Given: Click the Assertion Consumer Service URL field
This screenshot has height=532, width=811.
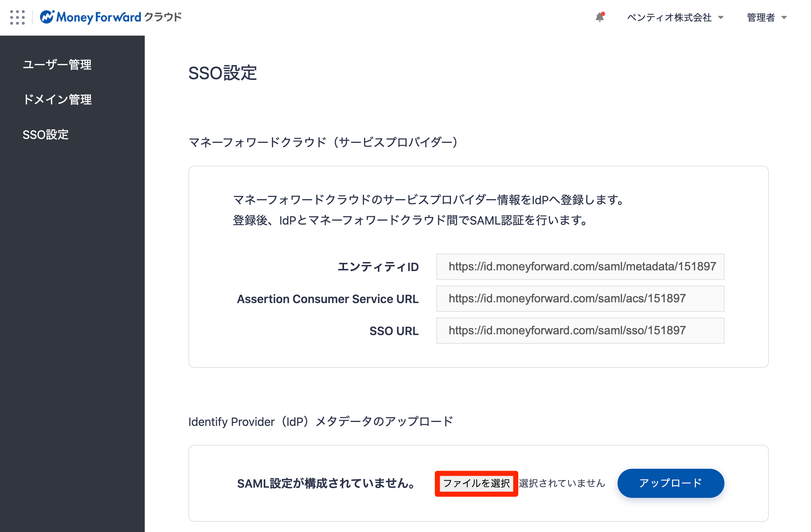Looking at the screenshot, I should 580,299.
